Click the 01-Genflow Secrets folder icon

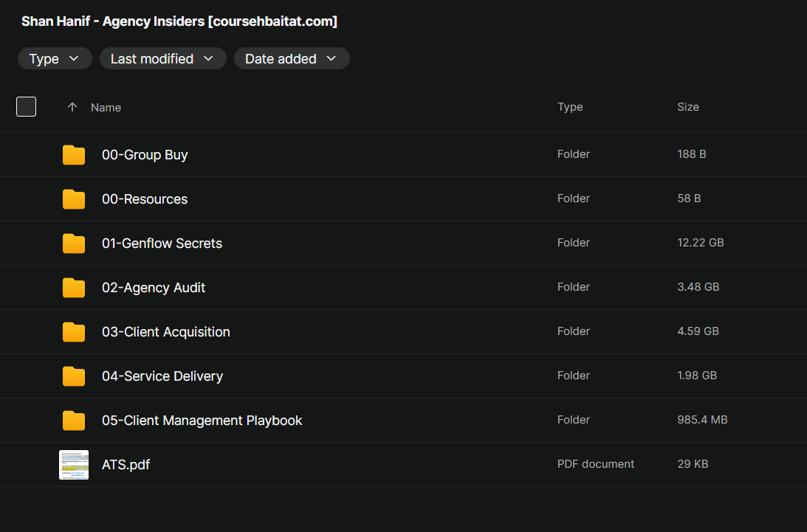click(74, 243)
